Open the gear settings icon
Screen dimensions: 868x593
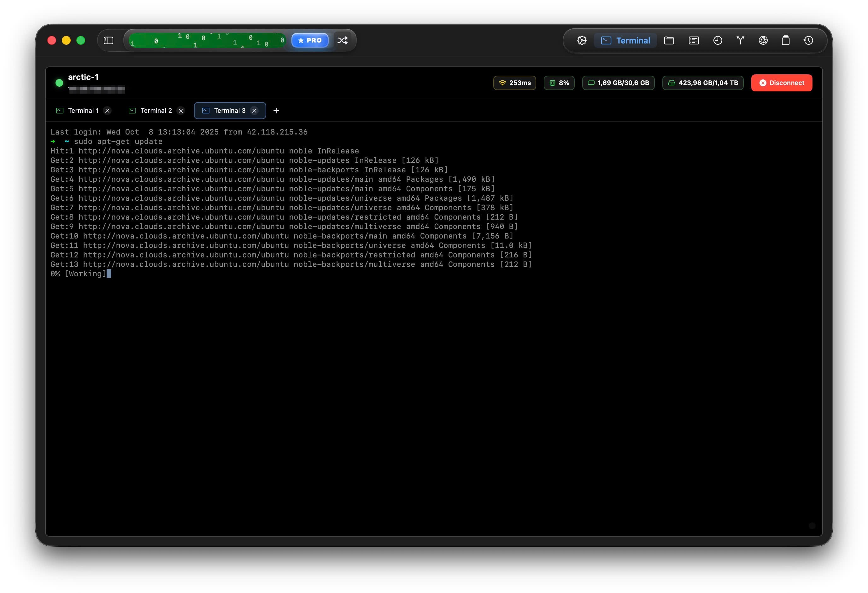pos(582,40)
